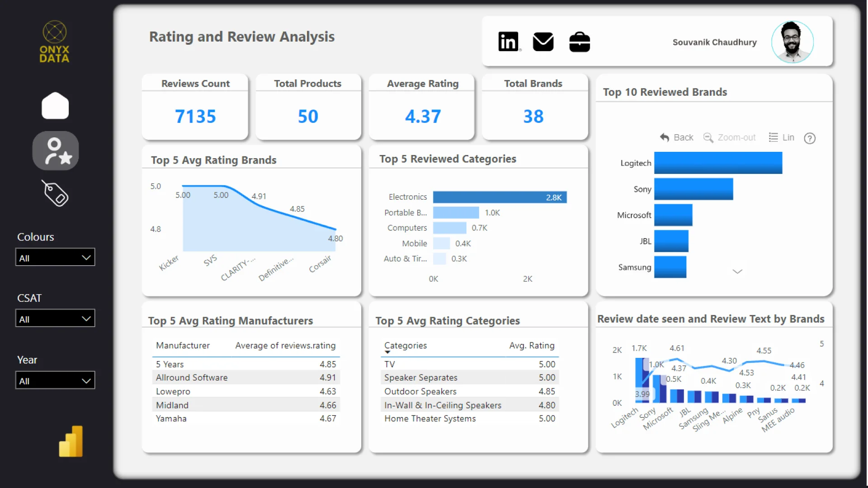Viewport: 868px width, 488px height.
Task: Click the Logitech column in review chart
Action: pyautogui.click(x=642, y=380)
